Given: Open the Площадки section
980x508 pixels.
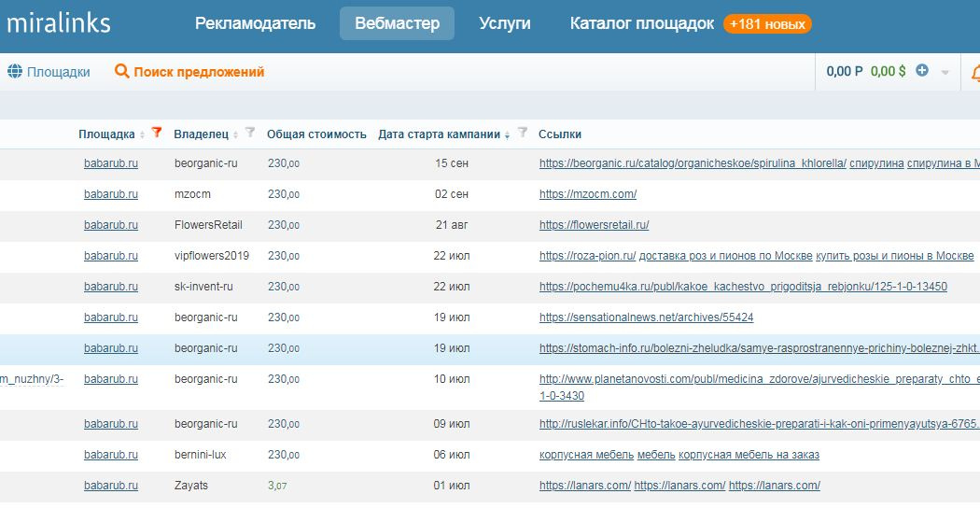Looking at the screenshot, I should tap(58, 72).
